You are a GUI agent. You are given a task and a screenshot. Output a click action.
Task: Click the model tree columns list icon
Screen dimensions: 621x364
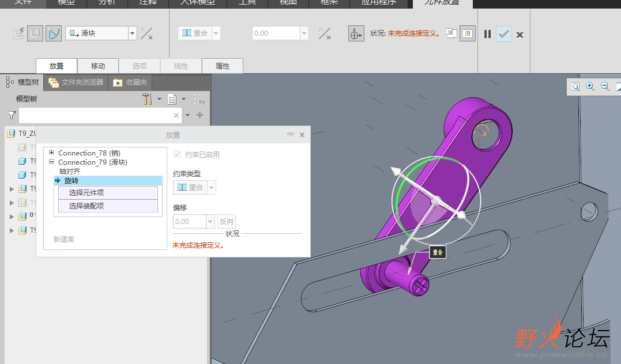[172, 99]
